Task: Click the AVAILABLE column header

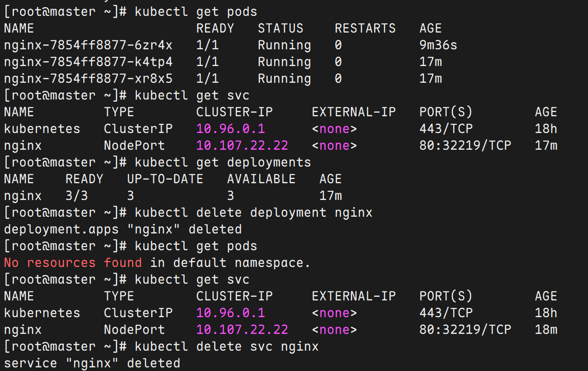Action: click(261, 179)
